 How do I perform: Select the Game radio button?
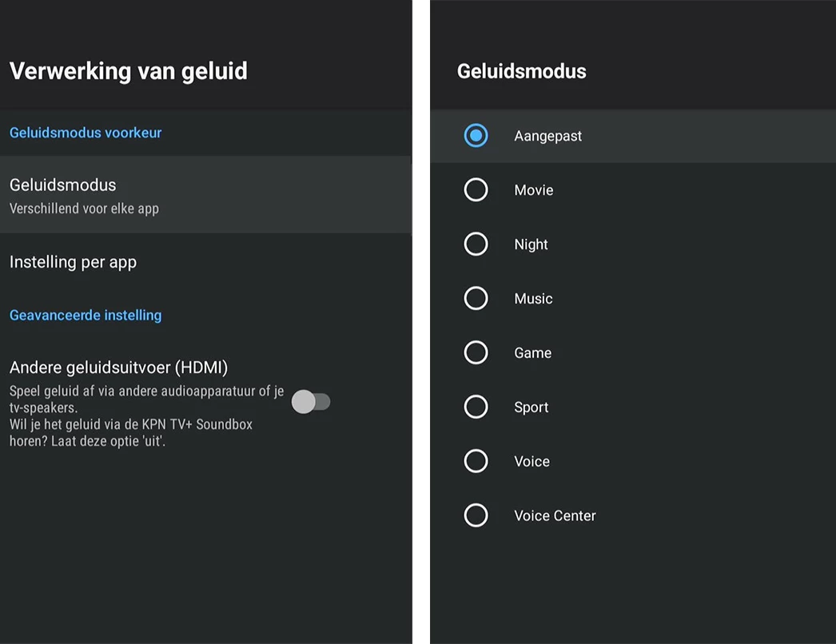(x=476, y=352)
